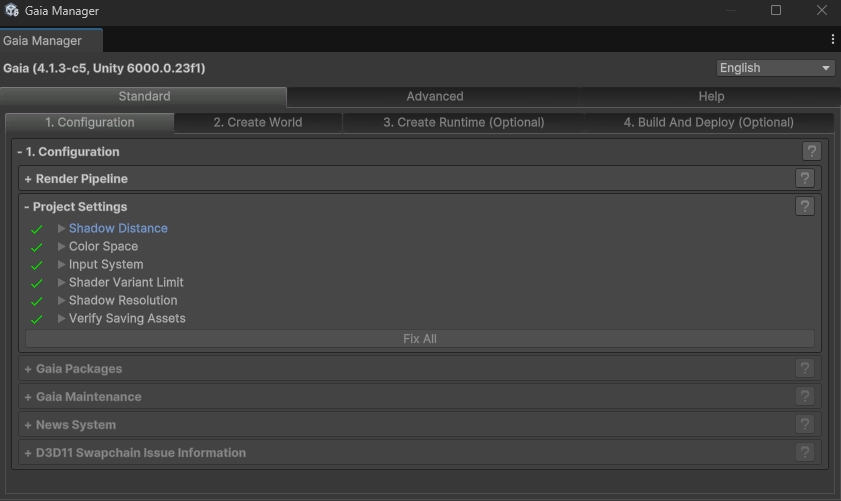Expand the Shadow Distance foldout arrow
The image size is (841, 501).
61,228
